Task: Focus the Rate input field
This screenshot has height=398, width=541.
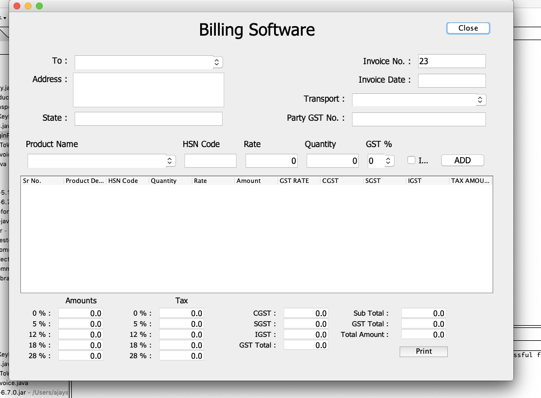Action: [x=272, y=161]
